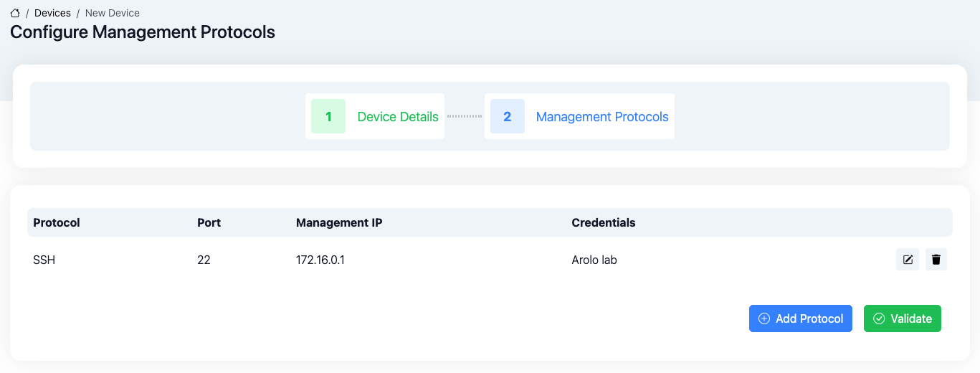Switch to Management Protocols step

tap(602, 117)
